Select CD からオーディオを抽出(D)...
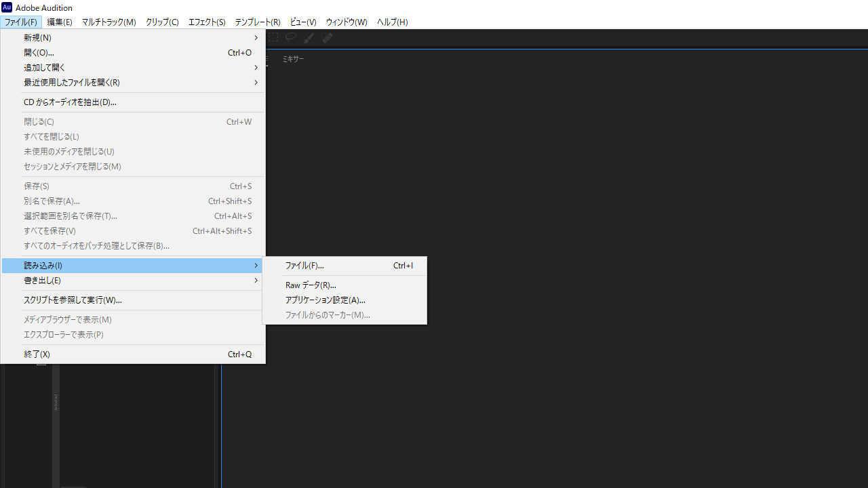The height and width of the screenshot is (488, 868). click(x=70, y=102)
